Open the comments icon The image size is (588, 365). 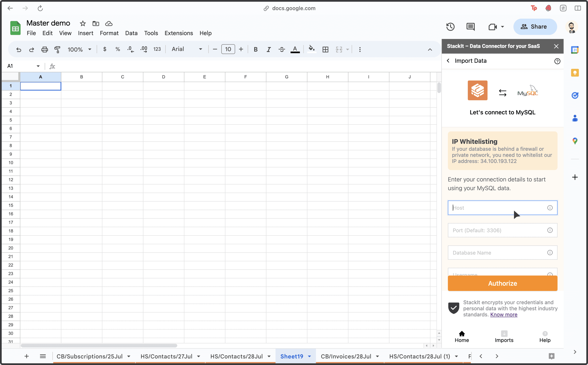point(470,27)
